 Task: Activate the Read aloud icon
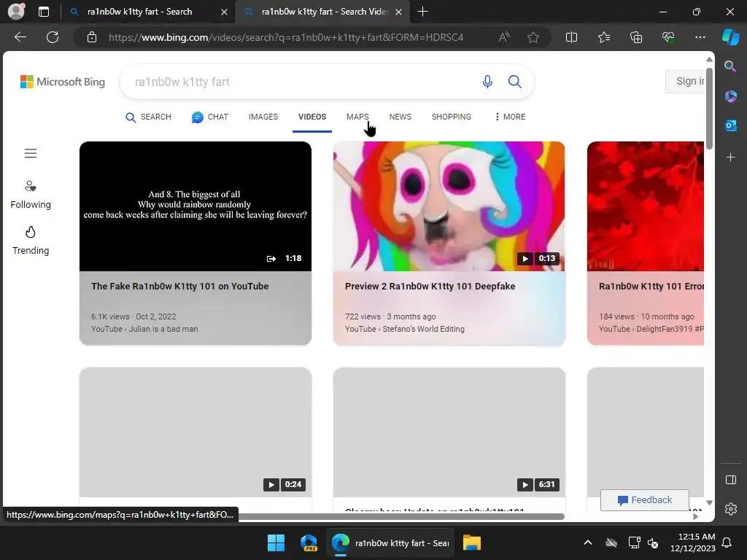504,37
